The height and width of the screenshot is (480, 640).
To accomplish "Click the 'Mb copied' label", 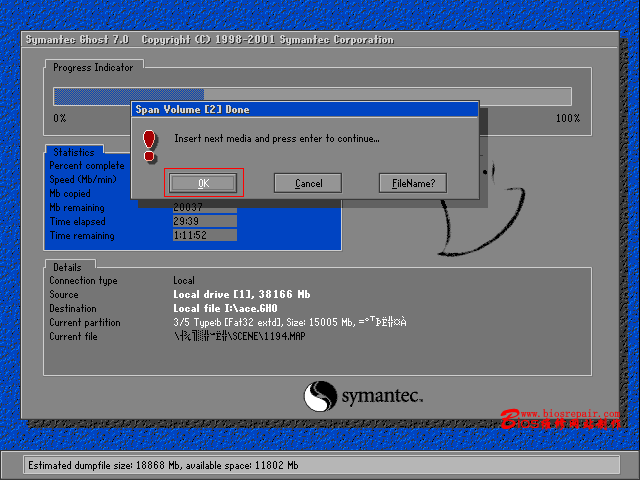I will [70, 193].
